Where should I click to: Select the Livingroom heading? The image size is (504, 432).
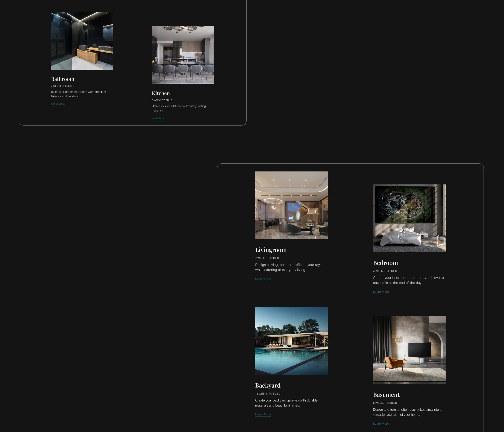pos(271,250)
